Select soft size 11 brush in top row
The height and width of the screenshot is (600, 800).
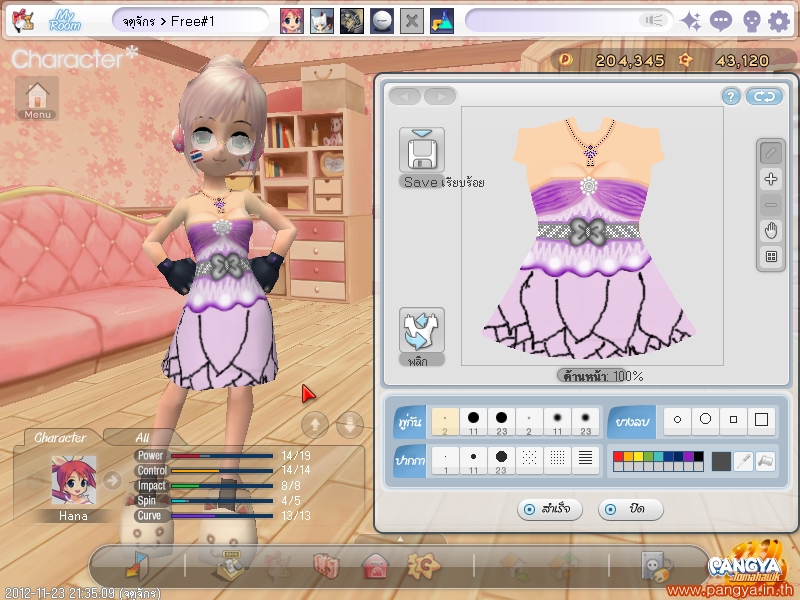[557, 421]
